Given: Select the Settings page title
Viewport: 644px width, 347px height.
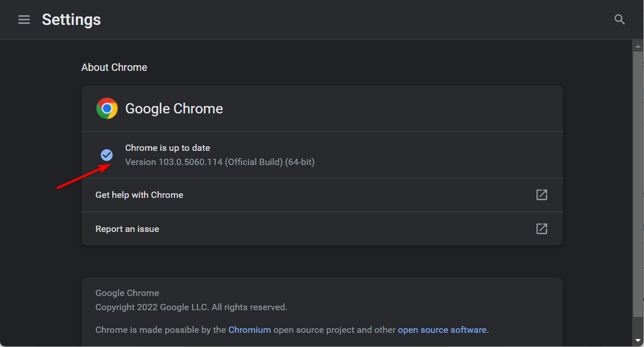Looking at the screenshot, I should [x=71, y=19].
